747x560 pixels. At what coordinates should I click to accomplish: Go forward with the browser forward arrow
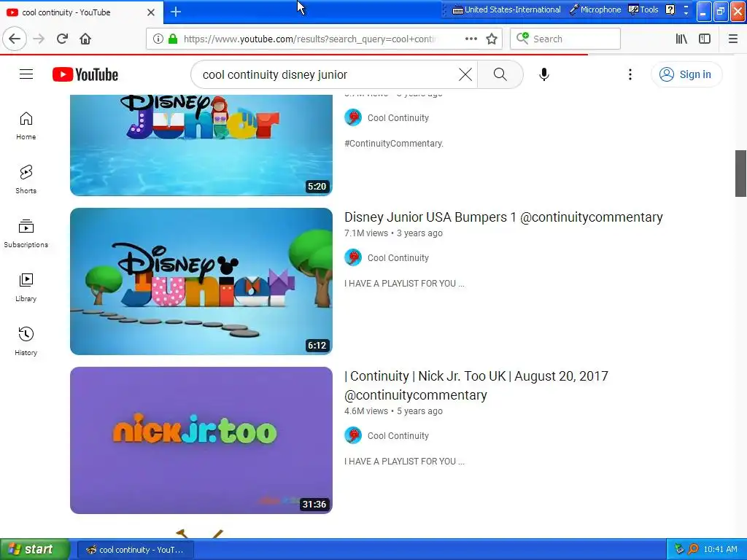coord(39,39)
